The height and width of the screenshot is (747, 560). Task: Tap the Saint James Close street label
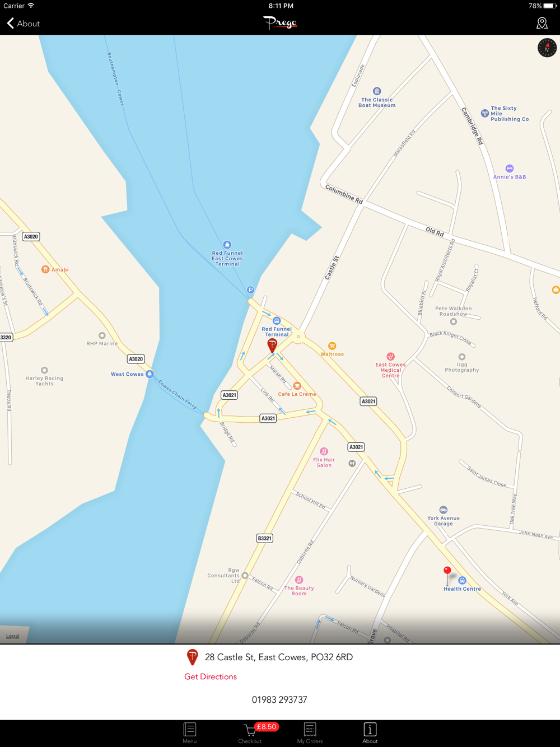pyautogui.click(x=487, y=477)
